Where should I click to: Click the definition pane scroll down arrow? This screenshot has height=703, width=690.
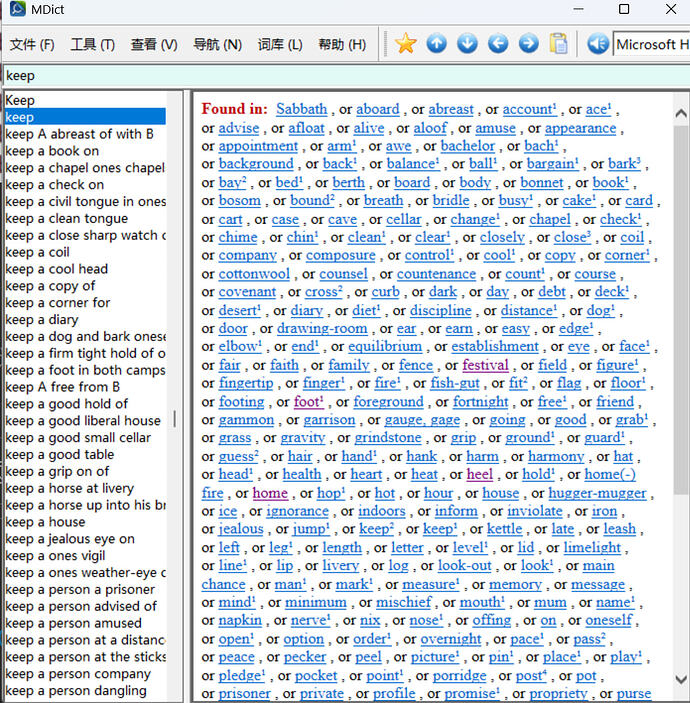(681, 679)
